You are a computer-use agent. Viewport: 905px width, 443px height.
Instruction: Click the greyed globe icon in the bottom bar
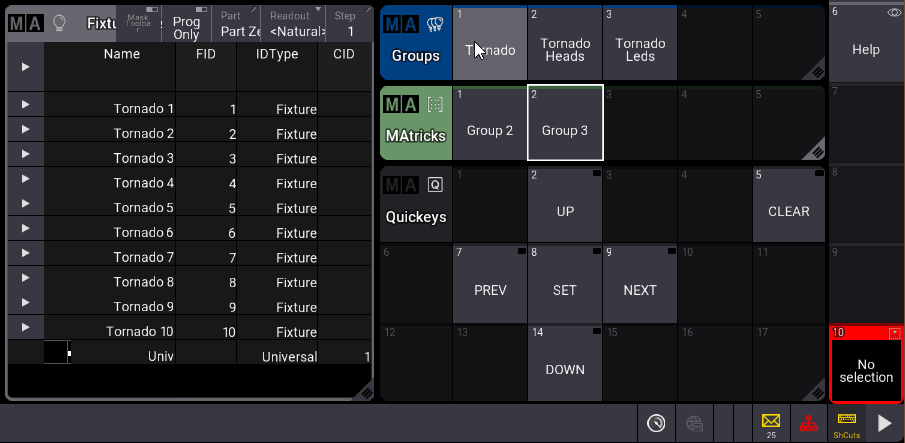tap(694, 423)
